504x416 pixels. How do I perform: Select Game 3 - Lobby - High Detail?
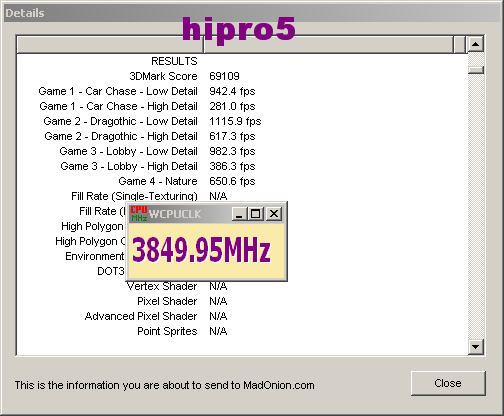[x=129, y=166]
